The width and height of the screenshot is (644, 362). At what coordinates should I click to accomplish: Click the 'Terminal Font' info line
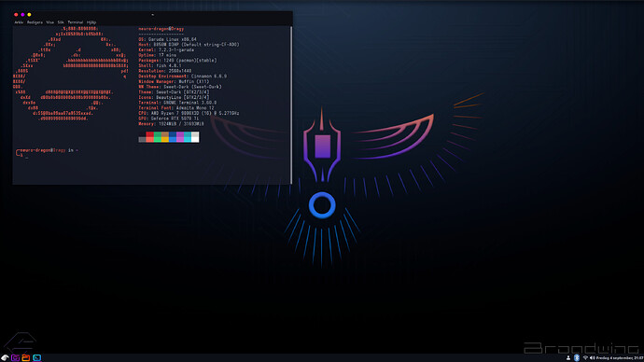pyautogui.click(x=176, y=108)
